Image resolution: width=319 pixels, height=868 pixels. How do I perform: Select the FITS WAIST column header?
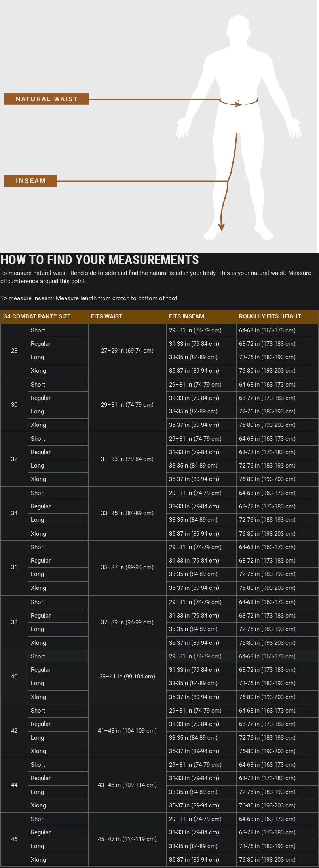106,316
